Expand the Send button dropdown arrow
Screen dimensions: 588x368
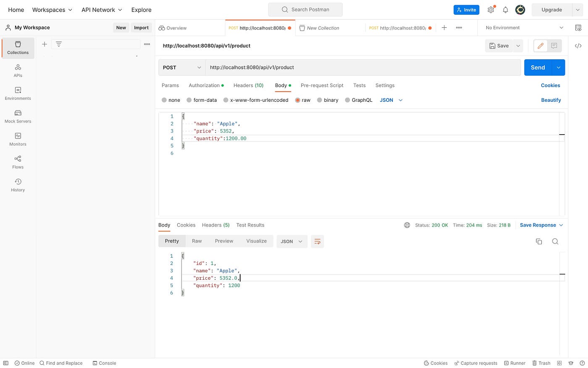[559, 67]
